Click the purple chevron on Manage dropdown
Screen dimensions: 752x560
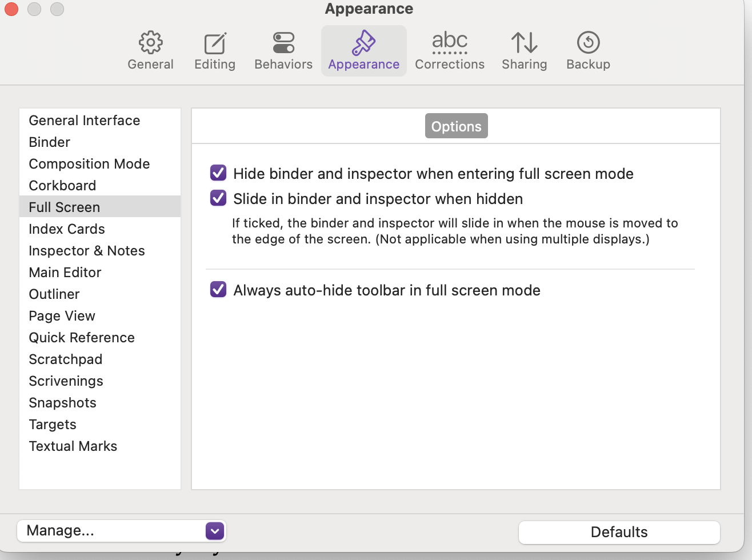click(x=215, y=531)
